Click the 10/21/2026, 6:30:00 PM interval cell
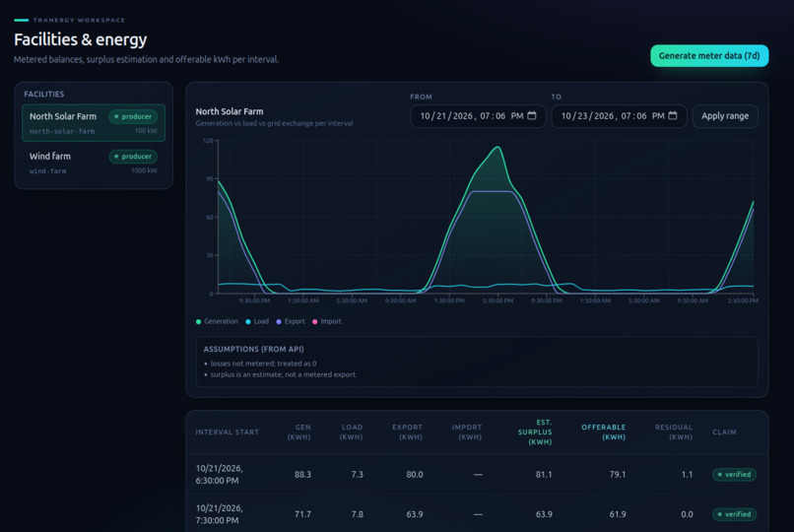This screenshot has width=794, height=532. [220, 474]
